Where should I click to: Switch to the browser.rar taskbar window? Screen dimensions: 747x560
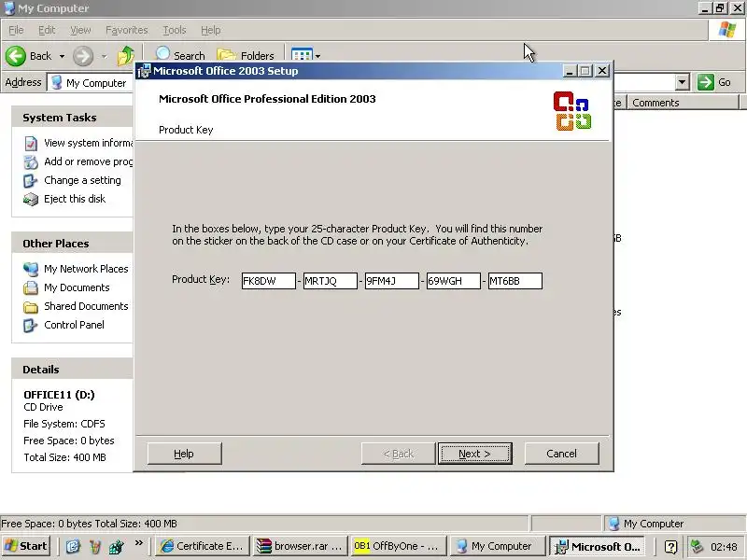click(300, 546)
